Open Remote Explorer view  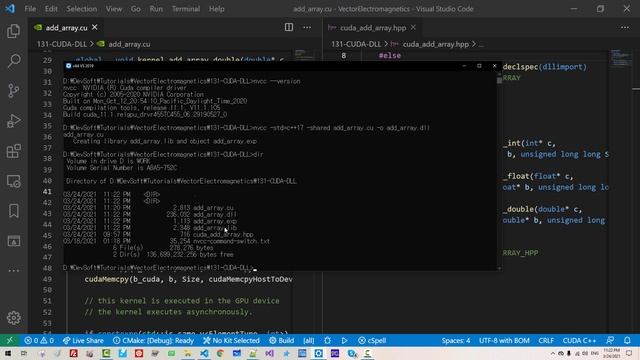point(13,181)
